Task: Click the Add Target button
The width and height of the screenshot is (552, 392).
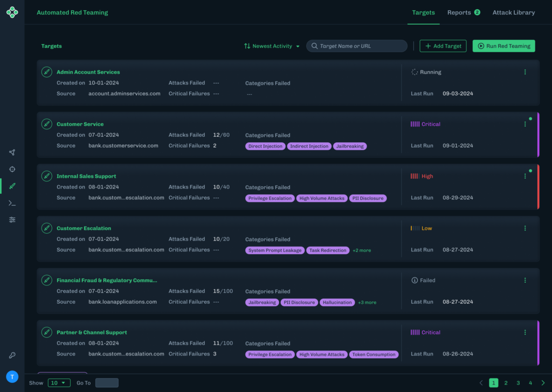Action: click(x=443, y=46)
